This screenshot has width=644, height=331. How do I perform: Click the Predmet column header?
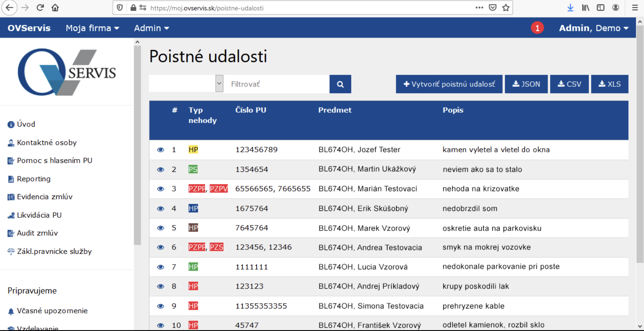(335, 110)
